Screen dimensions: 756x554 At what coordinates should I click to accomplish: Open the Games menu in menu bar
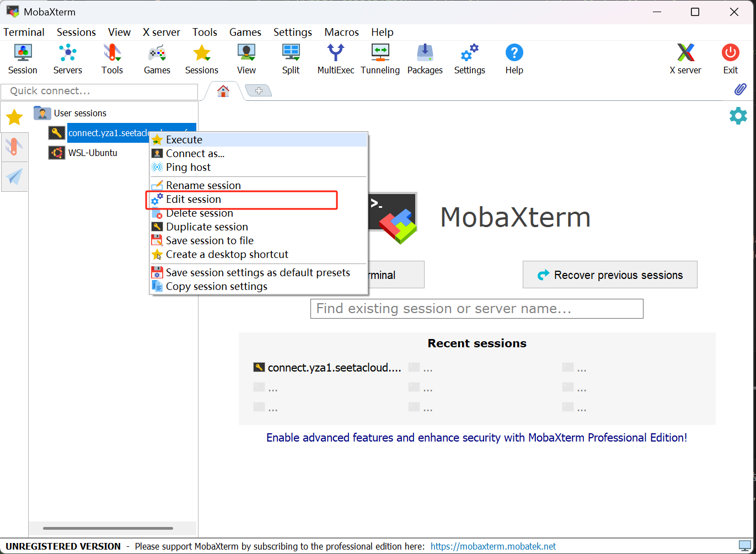(x=245, y=32)
